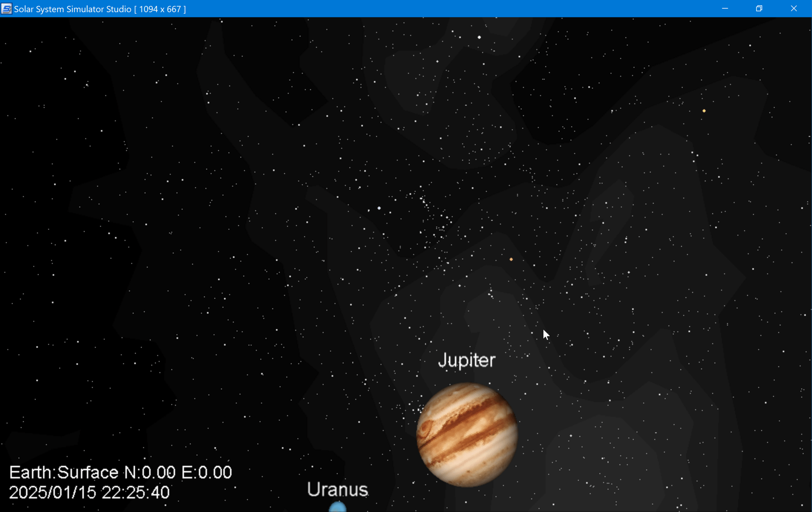Image resolution: width=812 pixels, height=512 pixels.
Task: Click the 22:25:40 time value
Action: [135, 493]
